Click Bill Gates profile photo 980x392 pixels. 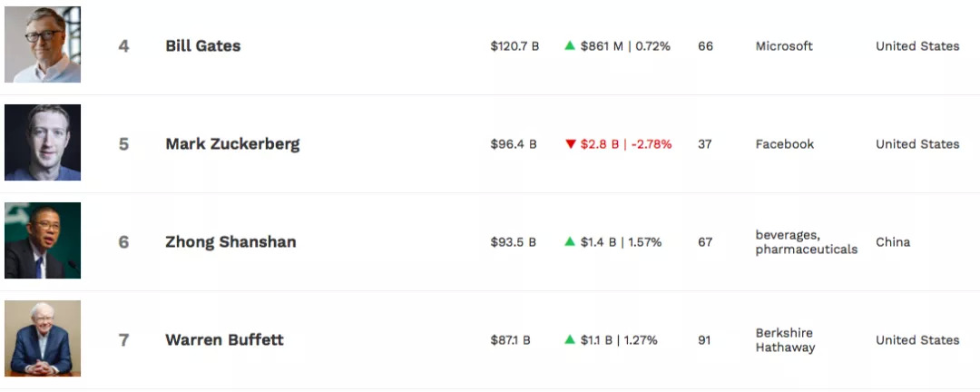coord(43,44)
